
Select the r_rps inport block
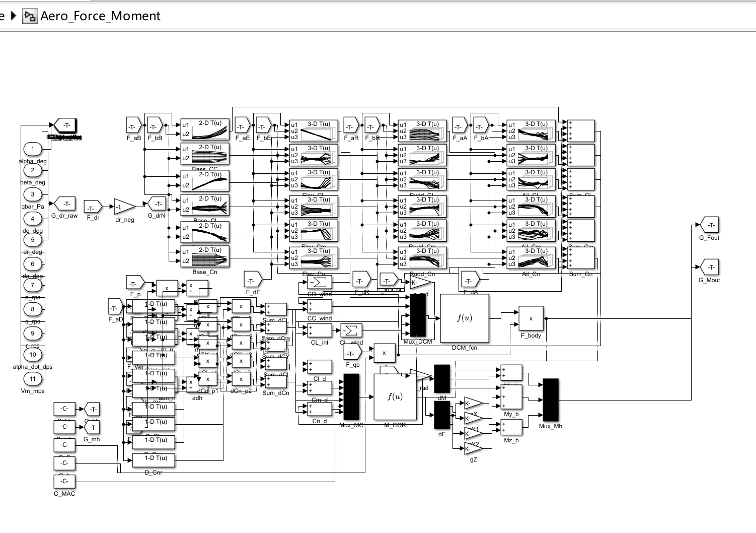click(x=33, y=334)
